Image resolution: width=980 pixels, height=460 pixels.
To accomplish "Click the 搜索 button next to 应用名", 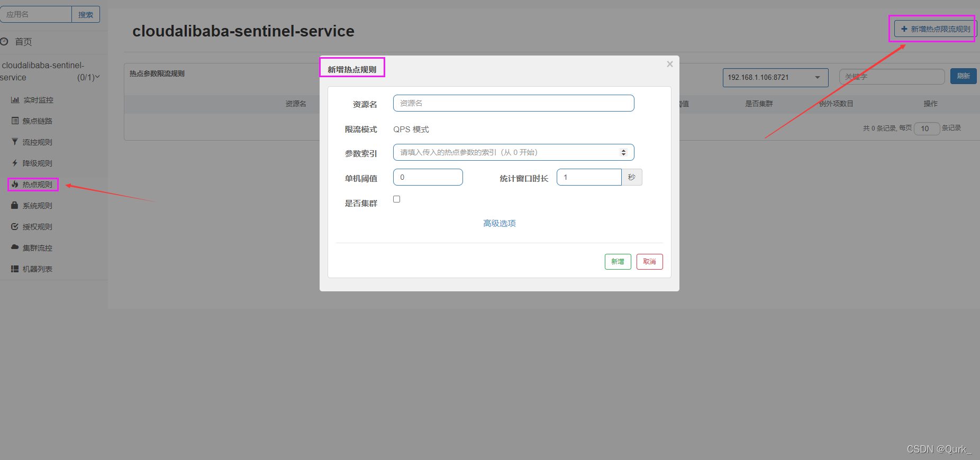I will (86, 14).
